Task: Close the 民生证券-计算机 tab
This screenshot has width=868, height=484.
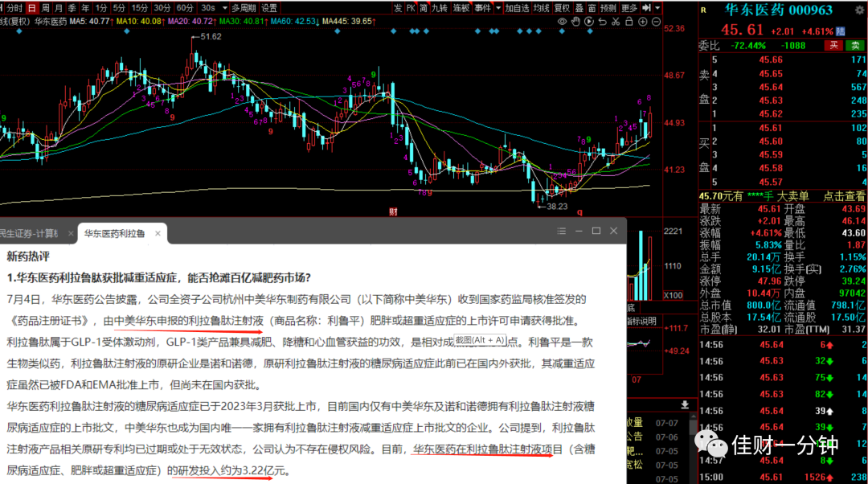Action: coord(70,234)
